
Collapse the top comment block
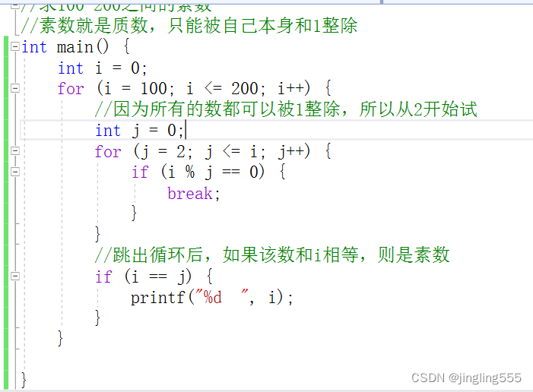14,6
